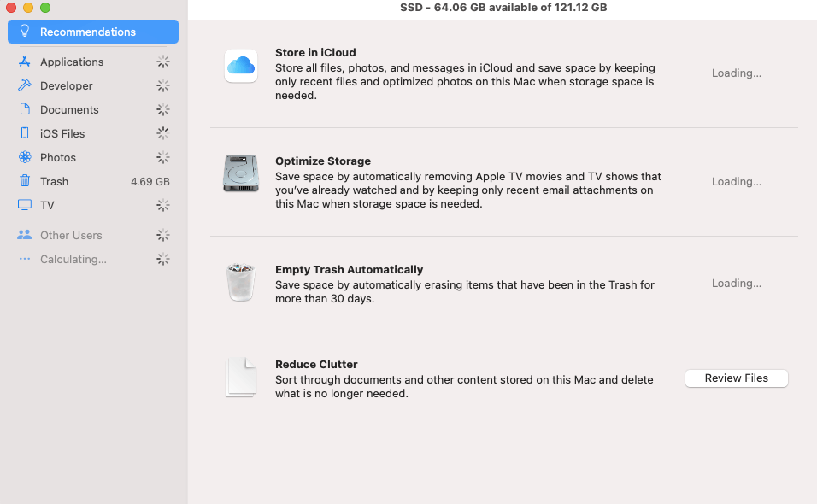The width and height of the screenshot is (817, 504).
Task: Click the loading indicator next to Developer
Action: (162, 85)
